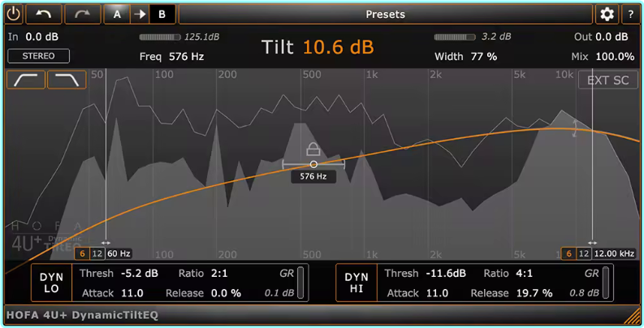Click the high-cut frequency drag arrows
The height and width of the screenshot is (328, 644).
click(592, 243)
